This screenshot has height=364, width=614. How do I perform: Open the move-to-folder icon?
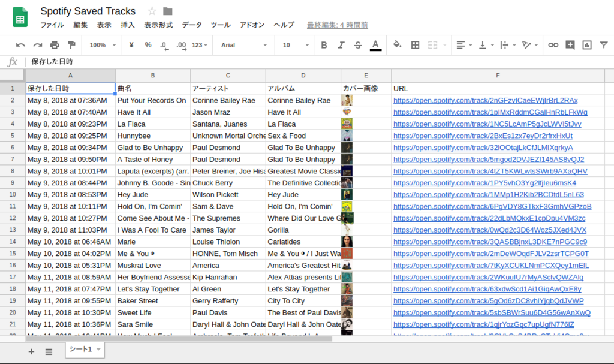168,11
